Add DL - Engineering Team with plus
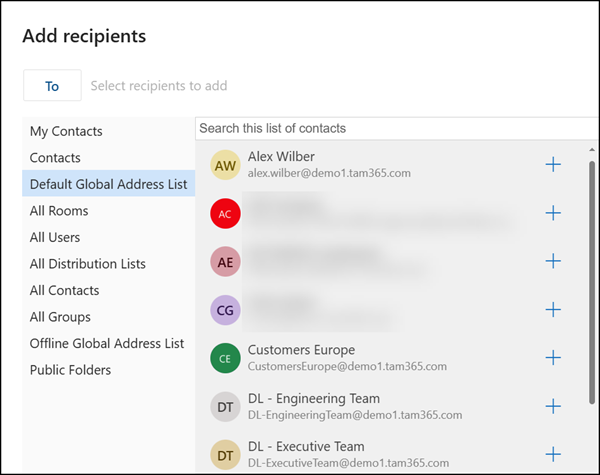Image resolution: width=600 pixels, height=475 pixels. (553, 406)
